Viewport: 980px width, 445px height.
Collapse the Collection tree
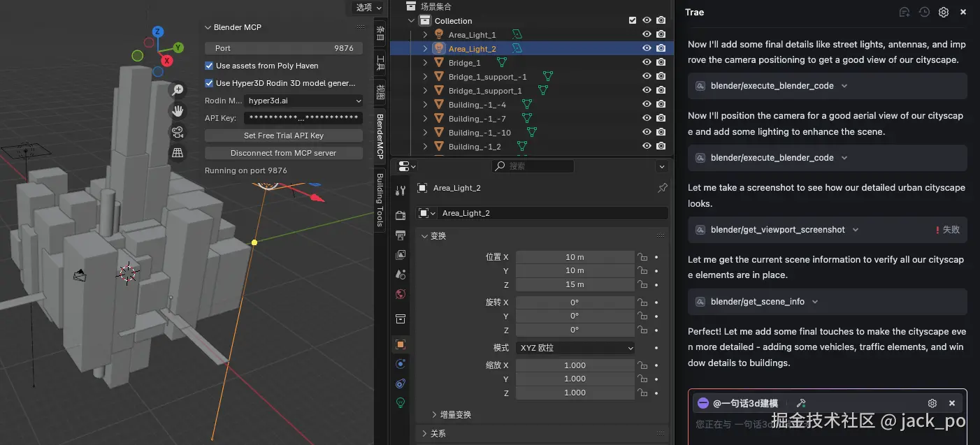point(412,21)
